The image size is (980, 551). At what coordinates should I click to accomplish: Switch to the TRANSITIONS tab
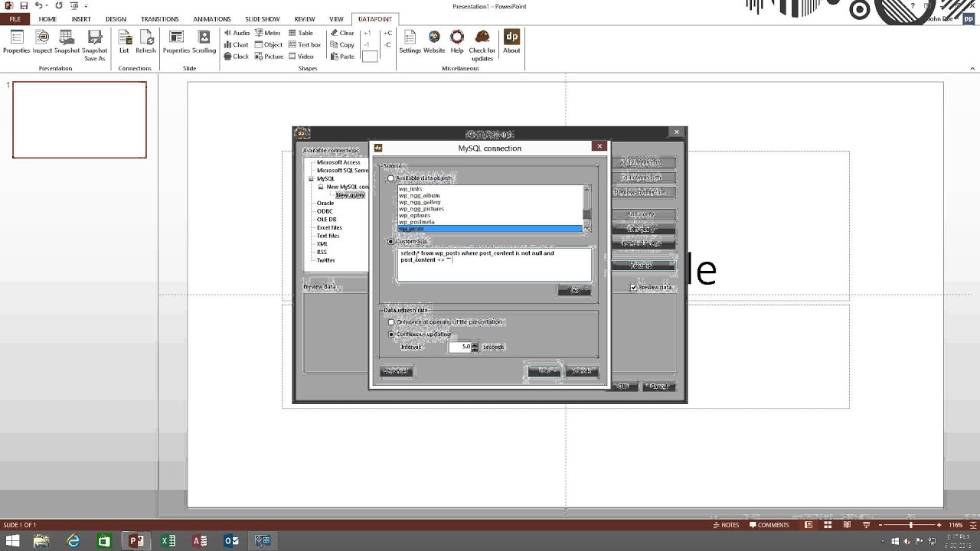(x=160, y=19)
